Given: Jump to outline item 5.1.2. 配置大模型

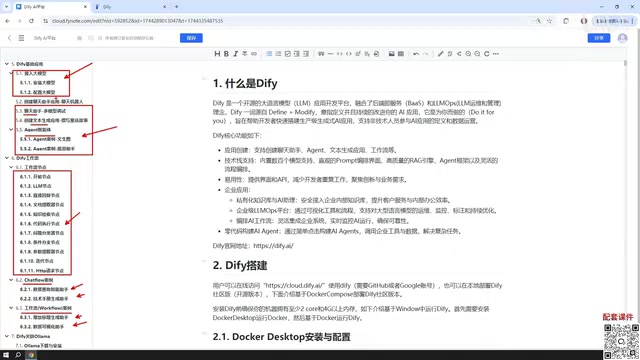Looking at the screenshot, I should [37, 92].
